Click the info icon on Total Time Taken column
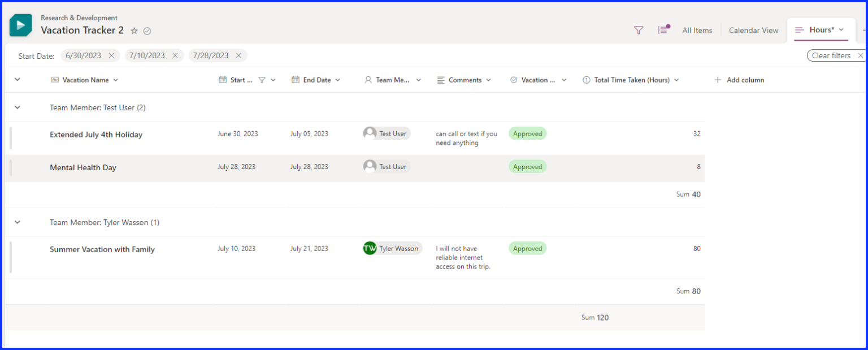Image resolution: width=868 pixels, height=350 pixels. (x=586, y=80)
